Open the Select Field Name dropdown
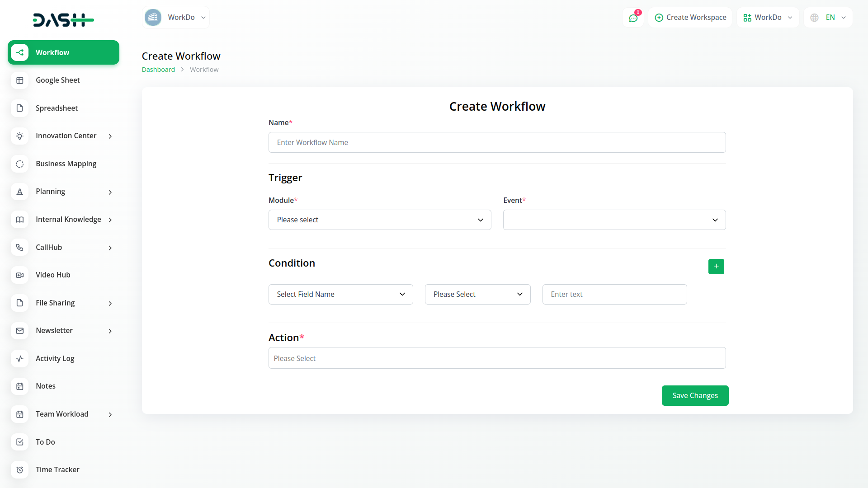 pos(340,295)
